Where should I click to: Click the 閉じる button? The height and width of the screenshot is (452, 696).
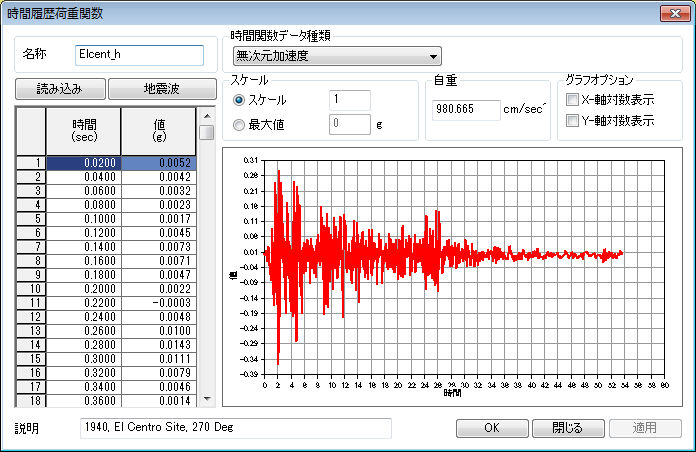(568, 428)
